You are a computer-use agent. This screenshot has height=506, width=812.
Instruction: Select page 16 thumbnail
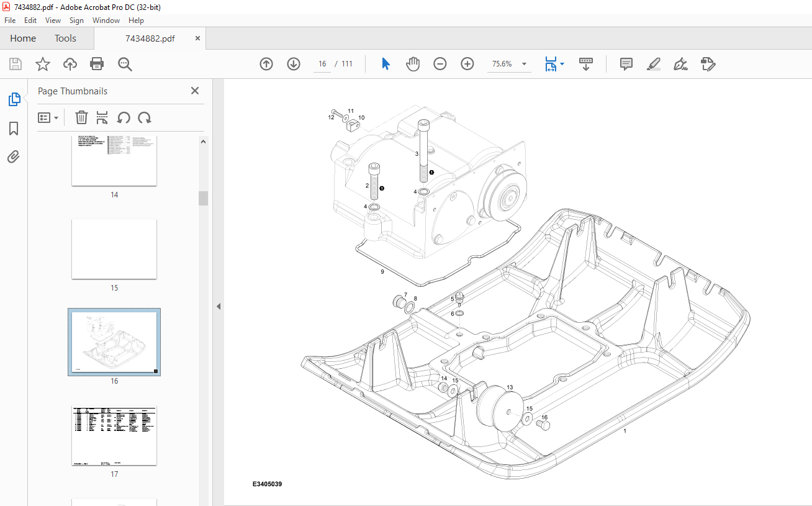114,343
